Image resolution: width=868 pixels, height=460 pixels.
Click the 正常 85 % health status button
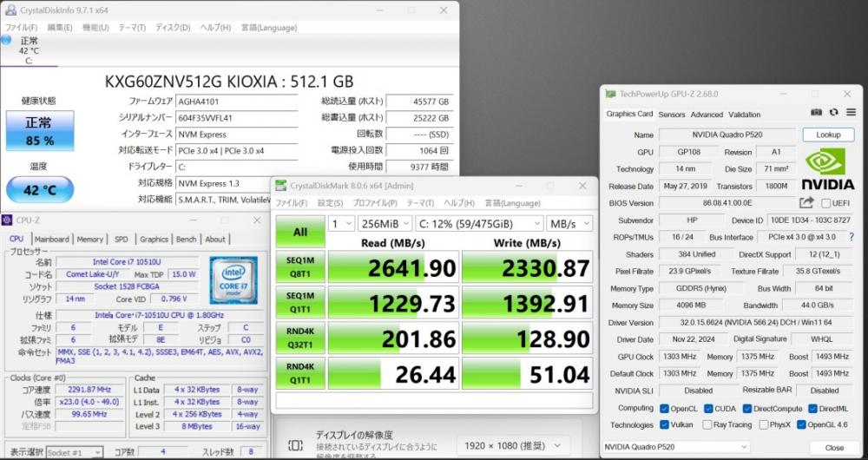point(40,131)
